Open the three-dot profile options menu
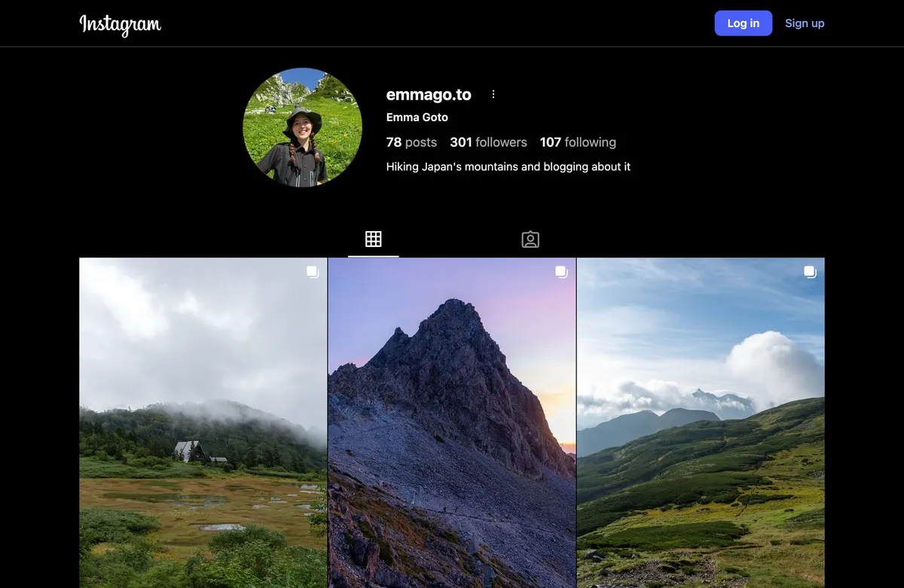The height and width of the screenshot is (588, 904). 493,94
